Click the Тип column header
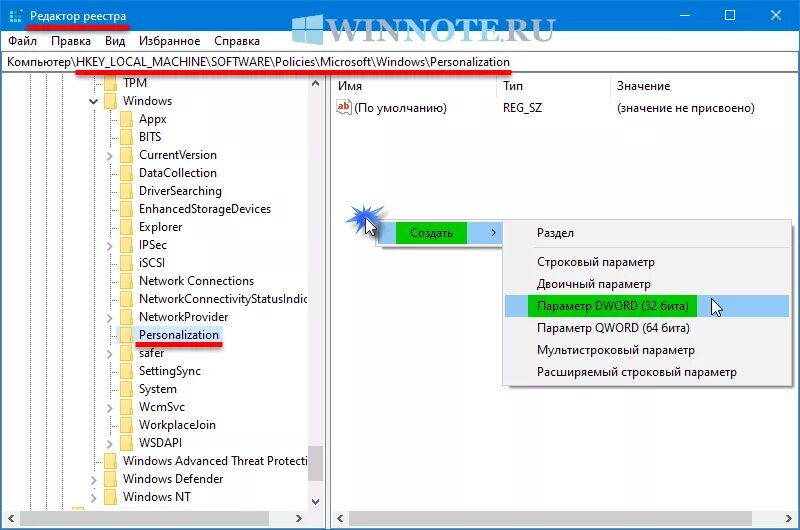The image size is (800, 530). [554, 86]
